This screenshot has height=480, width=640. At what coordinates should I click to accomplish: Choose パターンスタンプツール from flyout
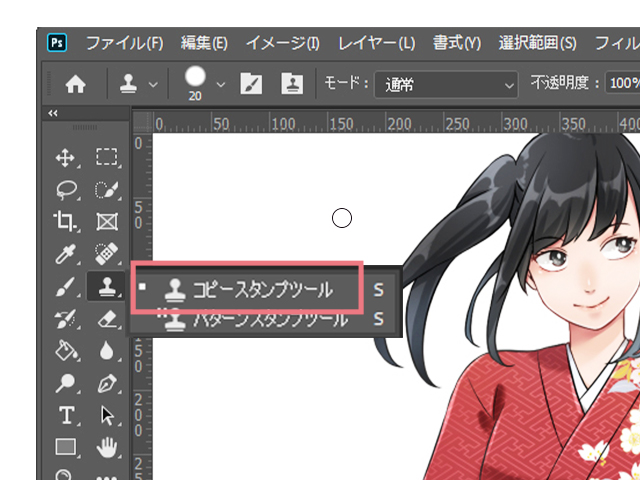tap(262, 319)
